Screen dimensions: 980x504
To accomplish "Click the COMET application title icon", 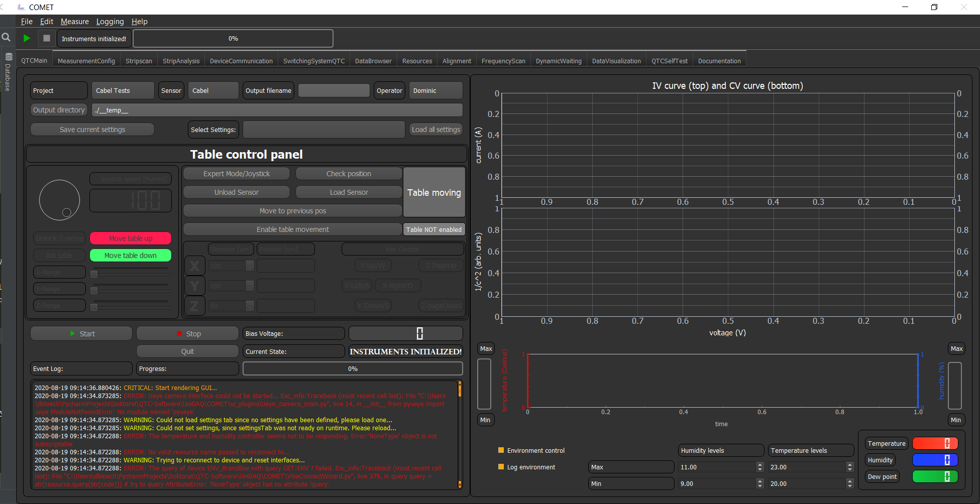I will click(21, 7).
